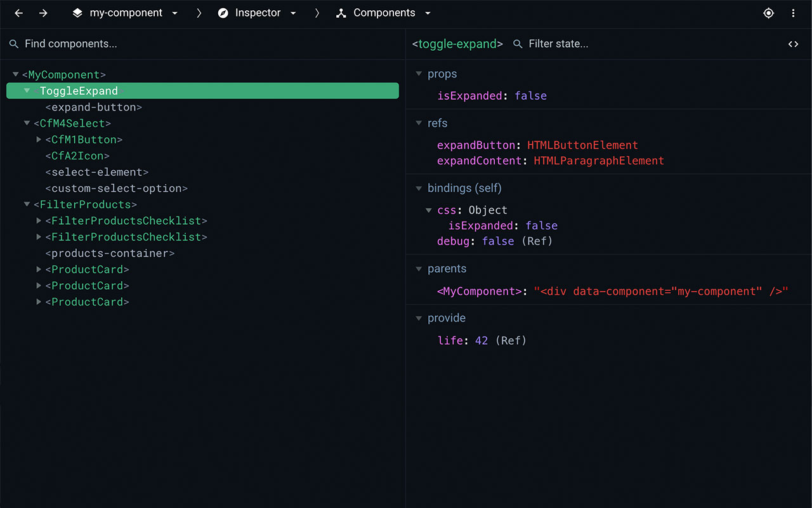Select the CfA2Icon tree row
The height and width of the screenshot is (508, 812).
point(202,156)
